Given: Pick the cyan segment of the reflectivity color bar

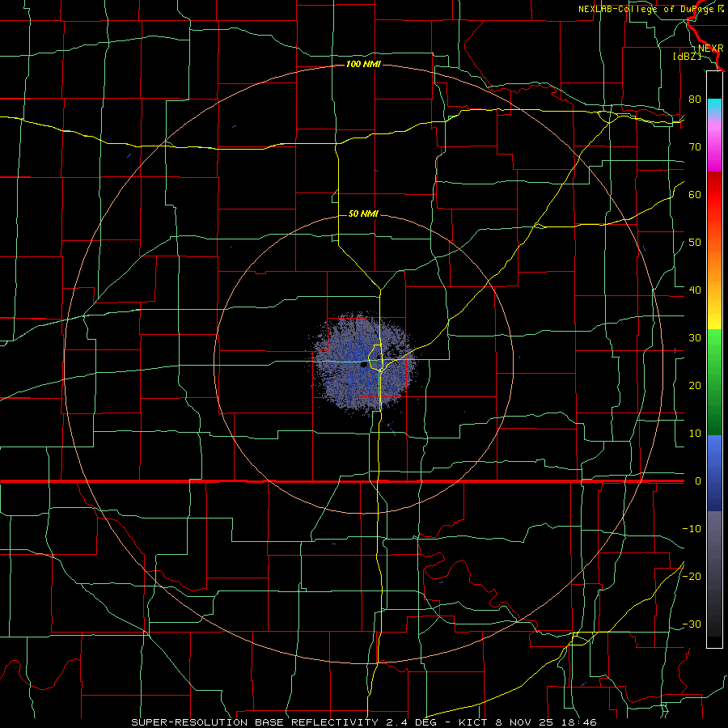Looking at the screenshot, I should (714, 106).
